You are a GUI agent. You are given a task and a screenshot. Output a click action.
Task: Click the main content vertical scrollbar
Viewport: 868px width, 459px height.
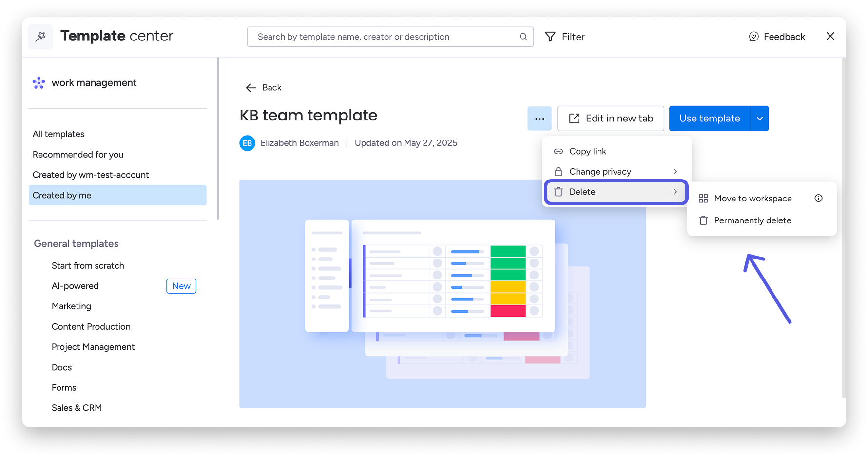pyautogui.click(x=844, y=228)
